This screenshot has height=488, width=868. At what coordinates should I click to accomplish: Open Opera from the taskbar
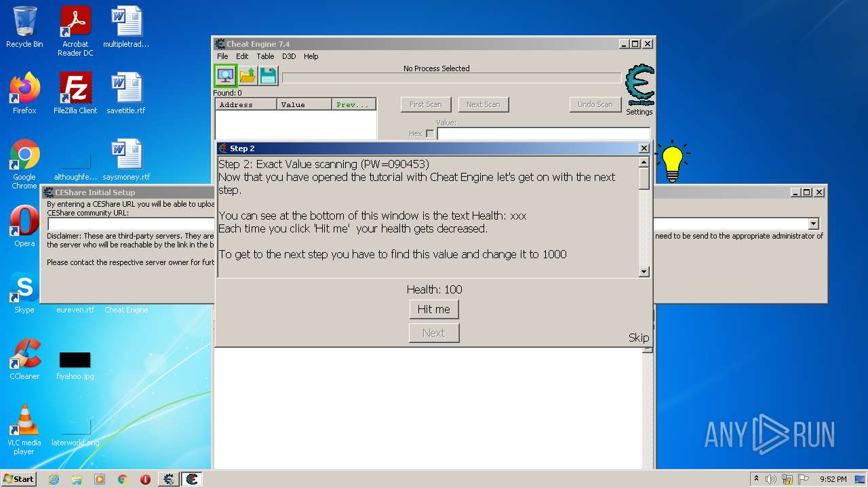pos(145,479)
